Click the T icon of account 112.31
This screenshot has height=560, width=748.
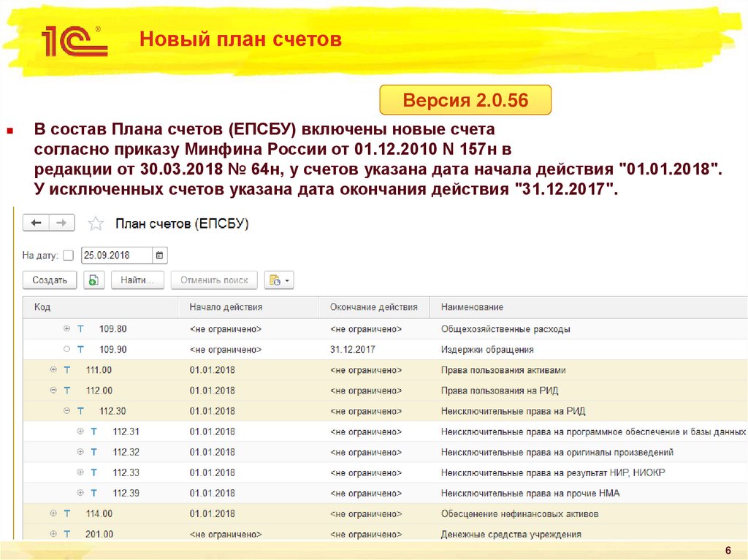93,431
